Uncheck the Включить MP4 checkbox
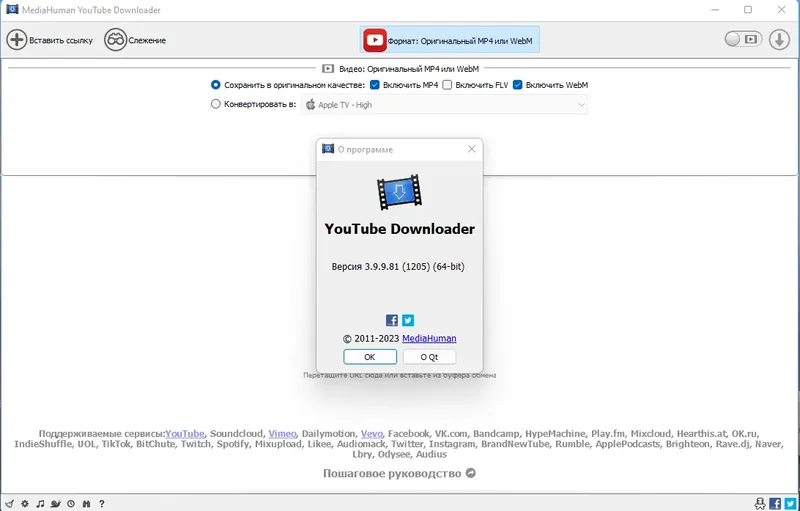This screenshot has width=800, height=511. (374, 85)
